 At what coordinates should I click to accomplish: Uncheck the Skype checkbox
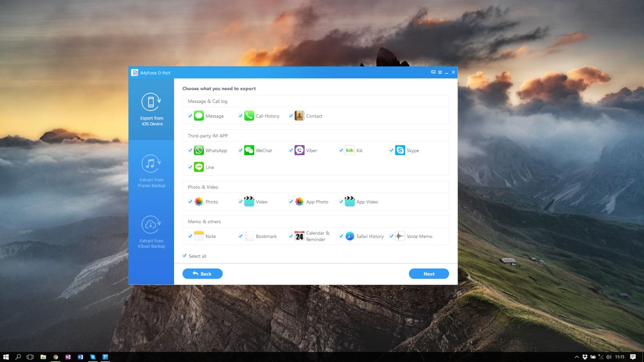(391, 150)
